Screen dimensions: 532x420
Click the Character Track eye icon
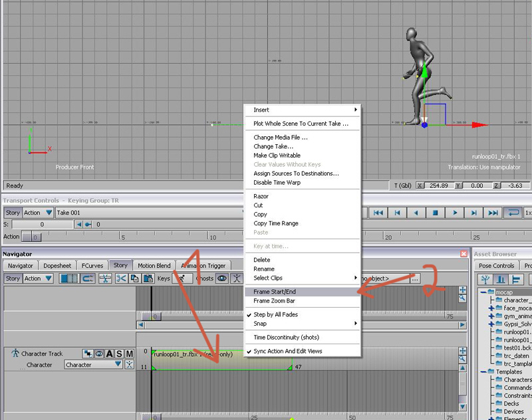[x=98, y=354]
